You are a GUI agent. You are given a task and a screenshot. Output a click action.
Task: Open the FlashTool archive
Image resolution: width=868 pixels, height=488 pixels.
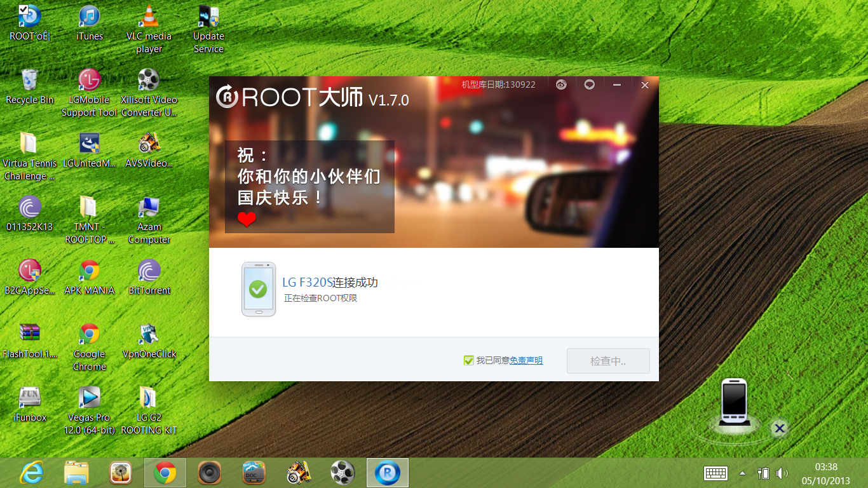(30, 341)
